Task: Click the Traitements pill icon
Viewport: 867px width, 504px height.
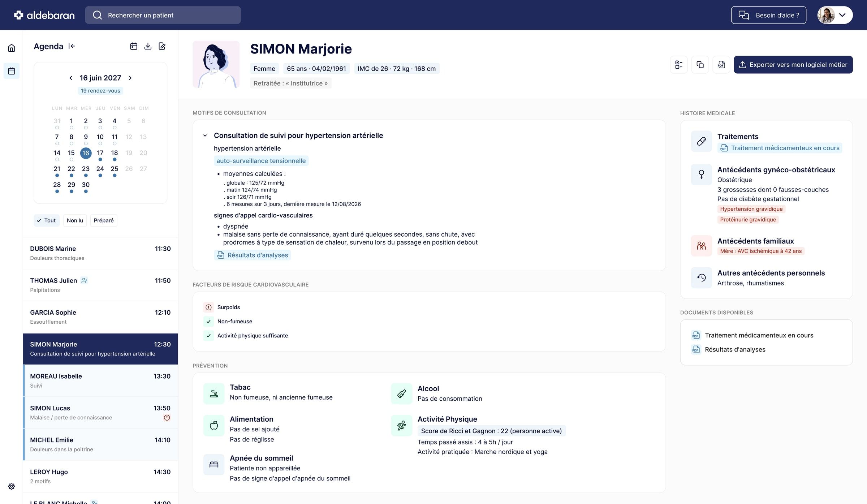Action: click(x=702, y=141)
